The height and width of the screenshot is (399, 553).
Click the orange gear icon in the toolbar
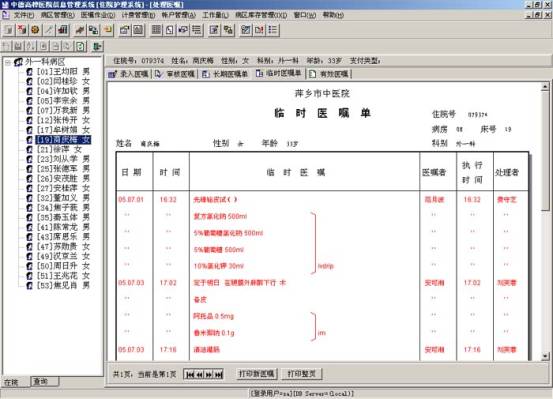click(x=35, y=30)
